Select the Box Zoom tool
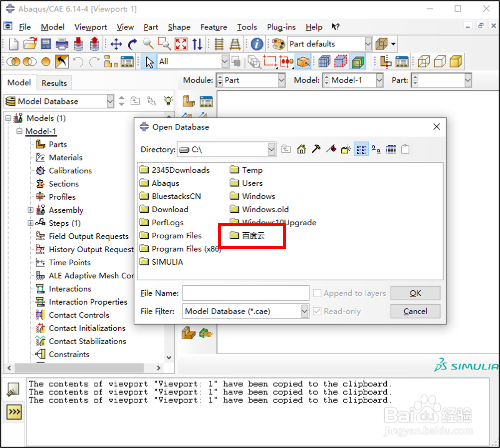500x448 pixels. pyautogui.click(x=165, y=44)
